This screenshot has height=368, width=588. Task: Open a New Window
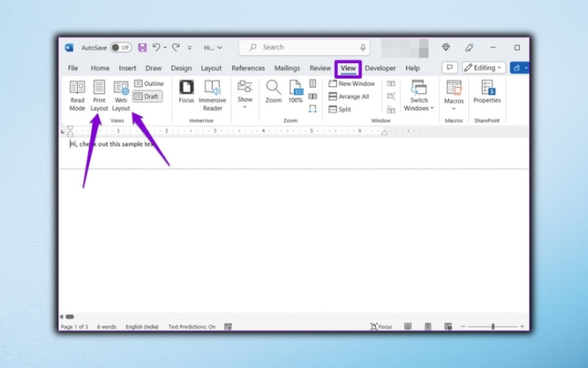tap(352, 84)
